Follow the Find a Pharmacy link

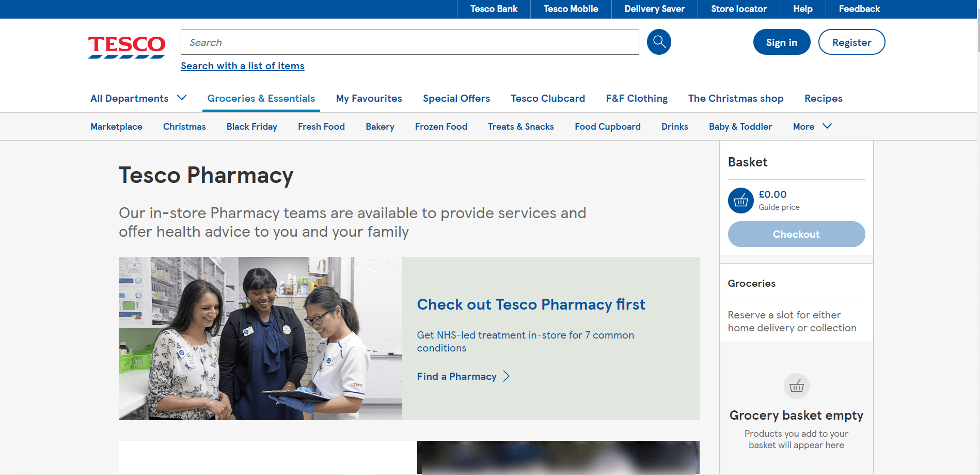[x=457, y=376]
